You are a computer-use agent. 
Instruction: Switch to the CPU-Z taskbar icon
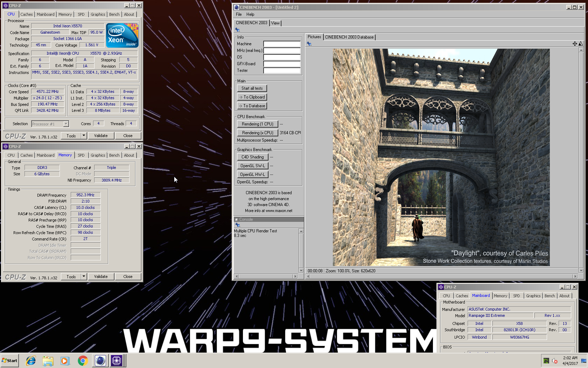coord(117,360)
